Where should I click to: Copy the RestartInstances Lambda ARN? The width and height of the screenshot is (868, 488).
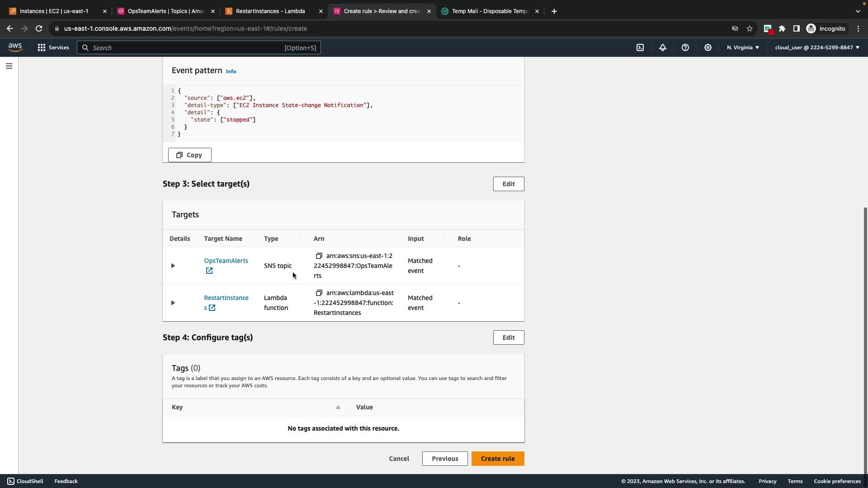319,293
